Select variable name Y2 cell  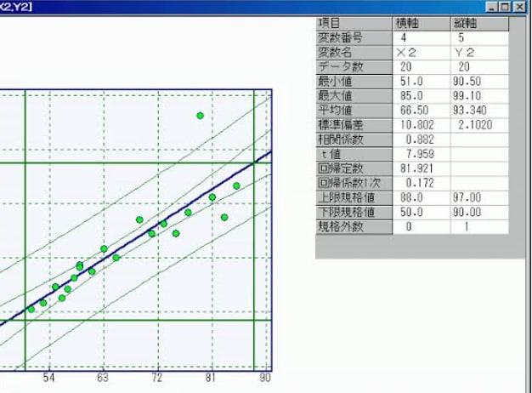point(480,52)
